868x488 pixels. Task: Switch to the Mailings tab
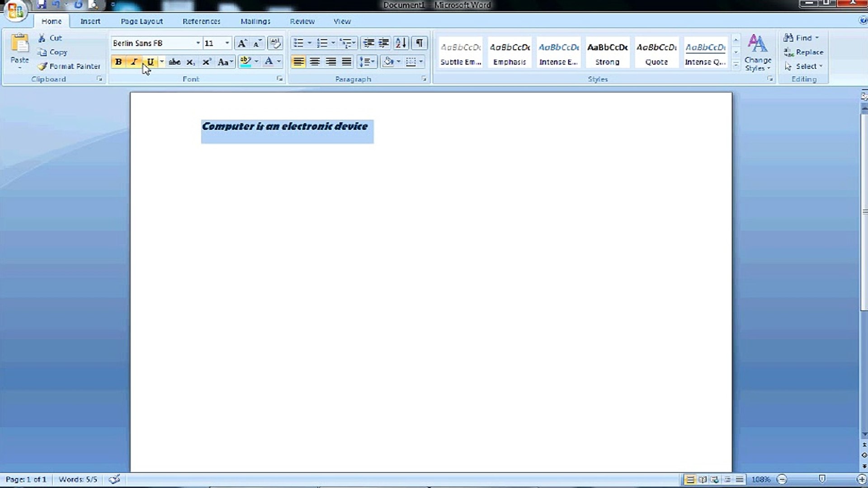pos(255,21)
